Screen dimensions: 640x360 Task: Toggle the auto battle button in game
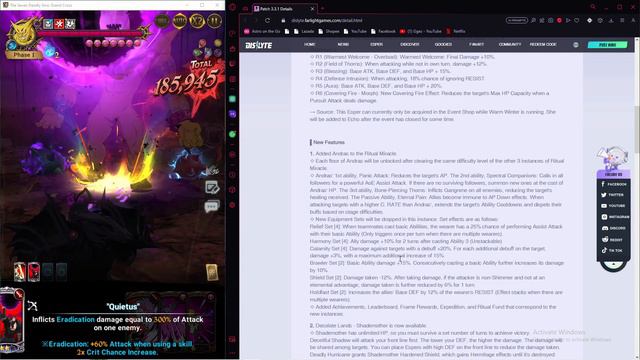(180, 20)
